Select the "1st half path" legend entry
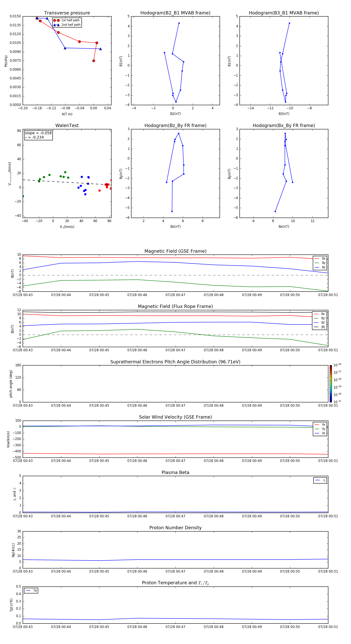The image size is (351, 644). pyautogui.click(x=67, y=20)
